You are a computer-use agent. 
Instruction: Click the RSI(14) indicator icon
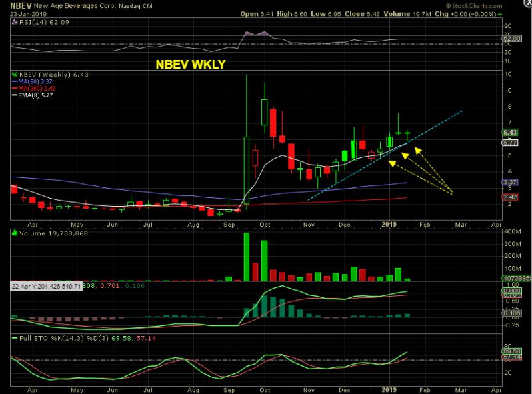click(15, 22)
